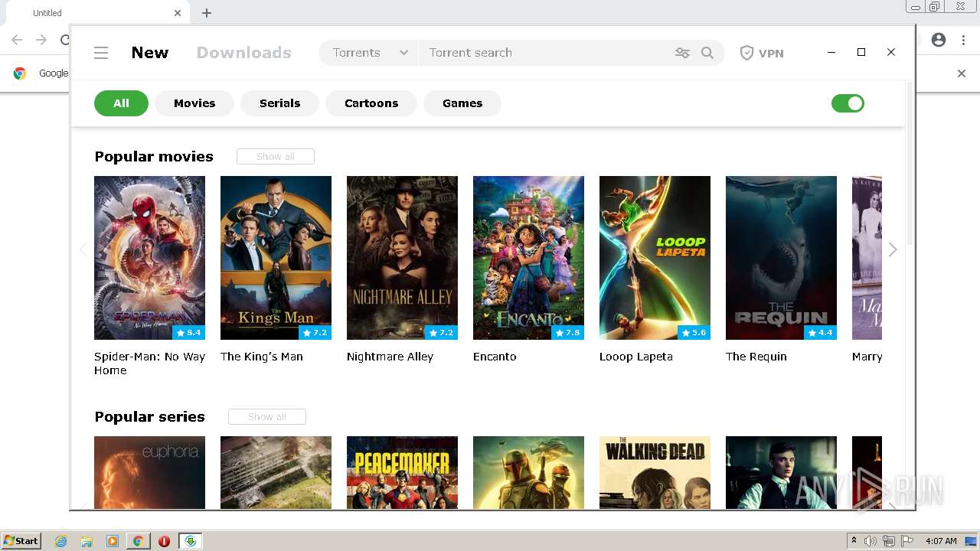Viewport: 980px width, 551px height.
Task: Switch to torrent app taskbar icon
Action: [x=190, y=541]
